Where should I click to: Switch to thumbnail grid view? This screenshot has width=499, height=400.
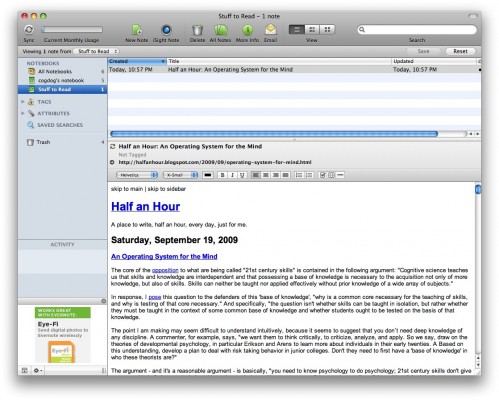[x=327, y=30]
